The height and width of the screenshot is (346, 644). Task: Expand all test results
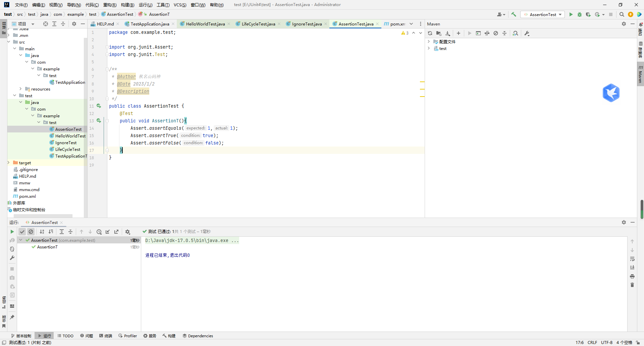[x=62, y=232]
